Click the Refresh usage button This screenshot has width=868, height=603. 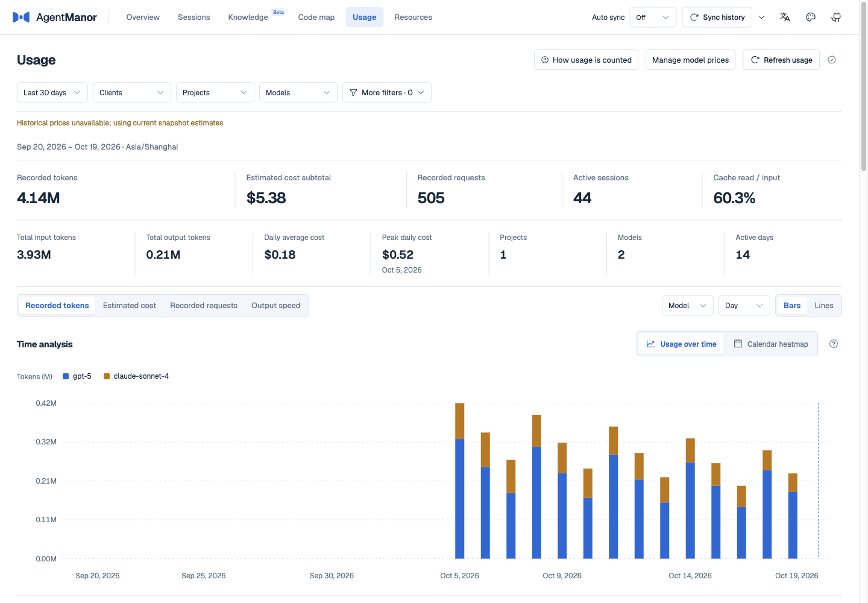tap(781, 60)
